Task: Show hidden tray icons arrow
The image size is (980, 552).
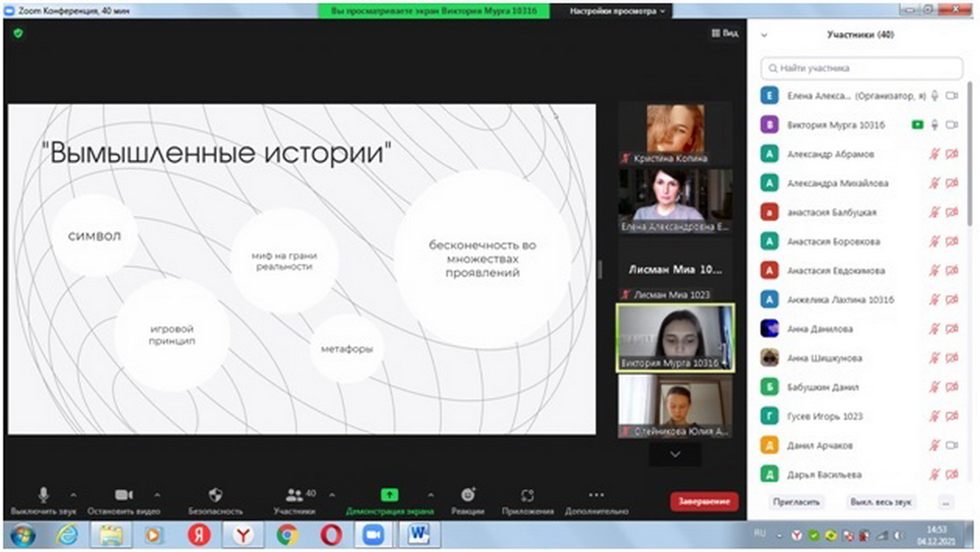Action: click(x=779, y=536)
